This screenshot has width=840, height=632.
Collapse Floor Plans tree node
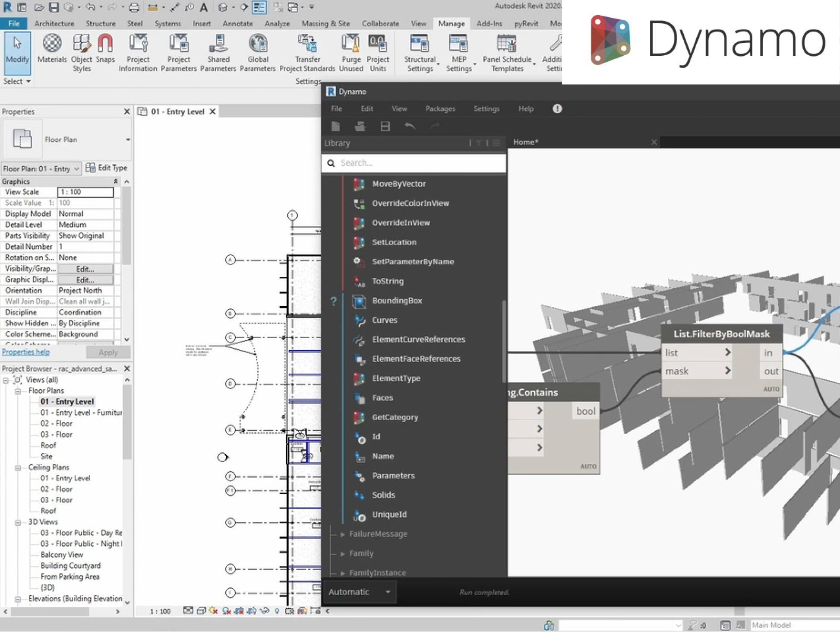pos(18,391)
